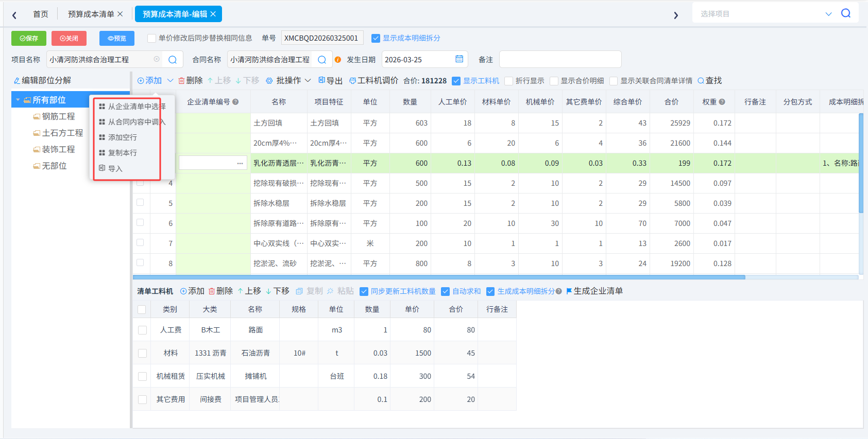The width and height of the screenshot is (868, 439).
Task: Click the tab scroll-left arrow icon
Action: click(14, 15)
